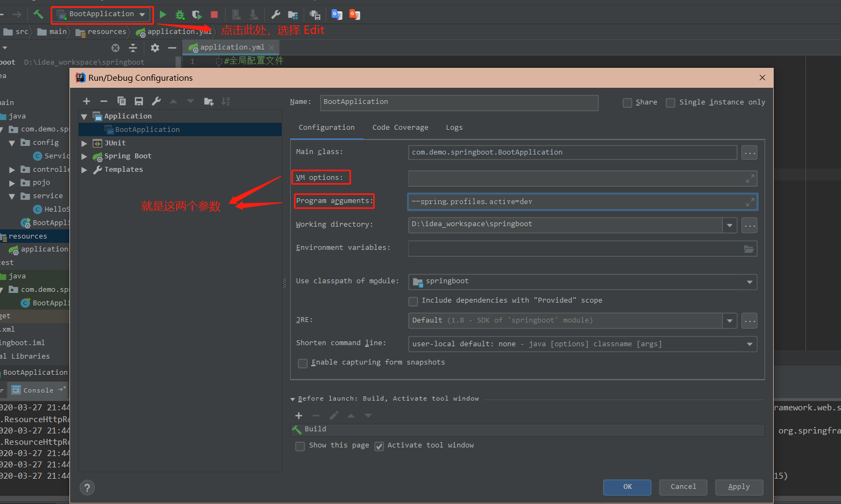
Task: Create new folder icon in configurations toolbar
Action: (x=209, y=101)
